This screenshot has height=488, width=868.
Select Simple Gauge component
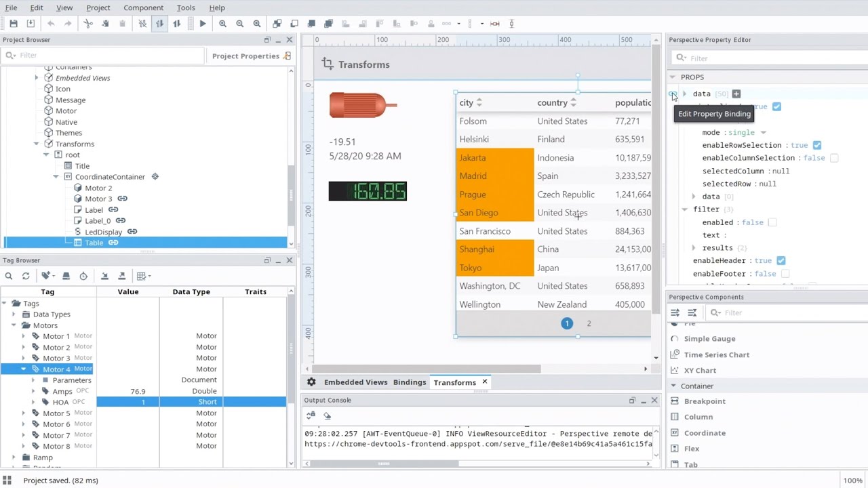point(709,339)
